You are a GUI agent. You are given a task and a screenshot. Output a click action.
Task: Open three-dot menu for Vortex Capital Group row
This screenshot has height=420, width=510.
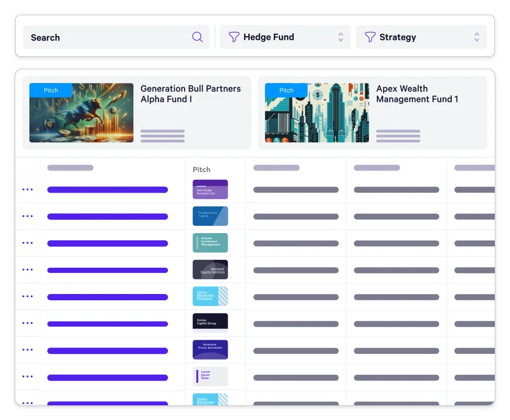tap(27, 323)
